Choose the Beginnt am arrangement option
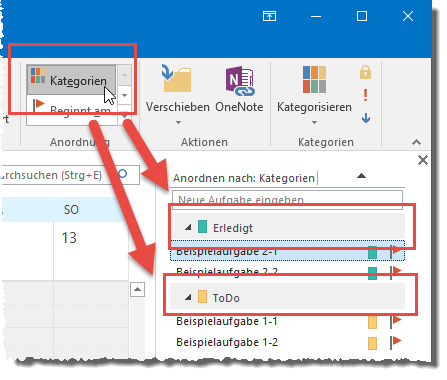Viewport: 447px width, 380px height. pyautogui.click(x=71, y=109)
